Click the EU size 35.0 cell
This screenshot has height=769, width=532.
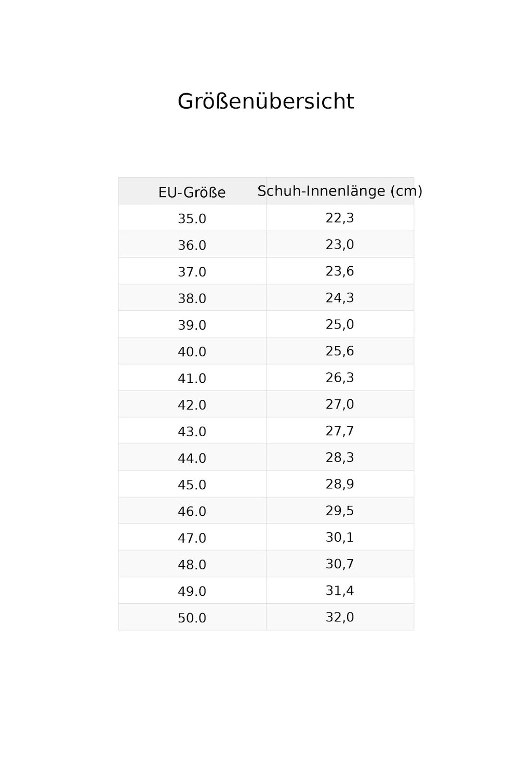click(x=192, y=218)
